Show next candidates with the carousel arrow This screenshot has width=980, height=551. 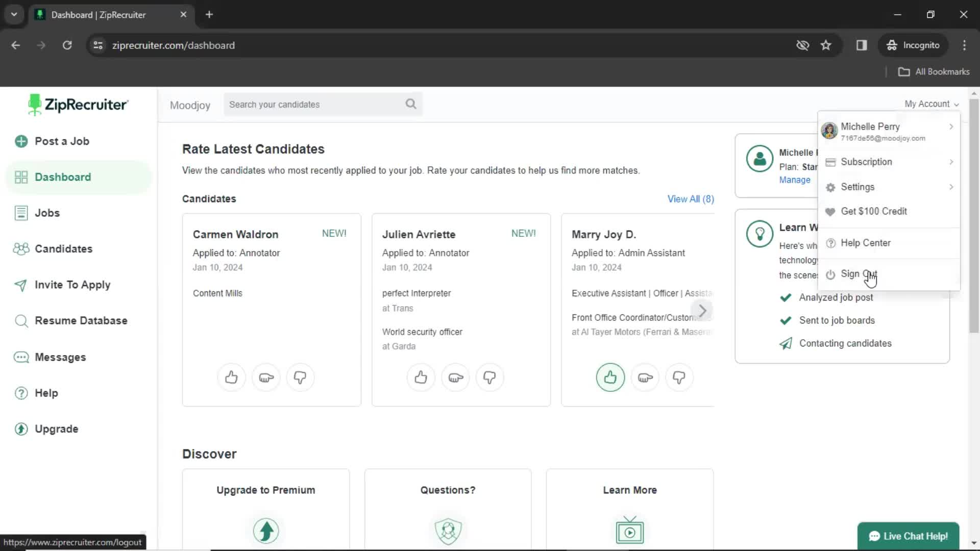point(702,310)
